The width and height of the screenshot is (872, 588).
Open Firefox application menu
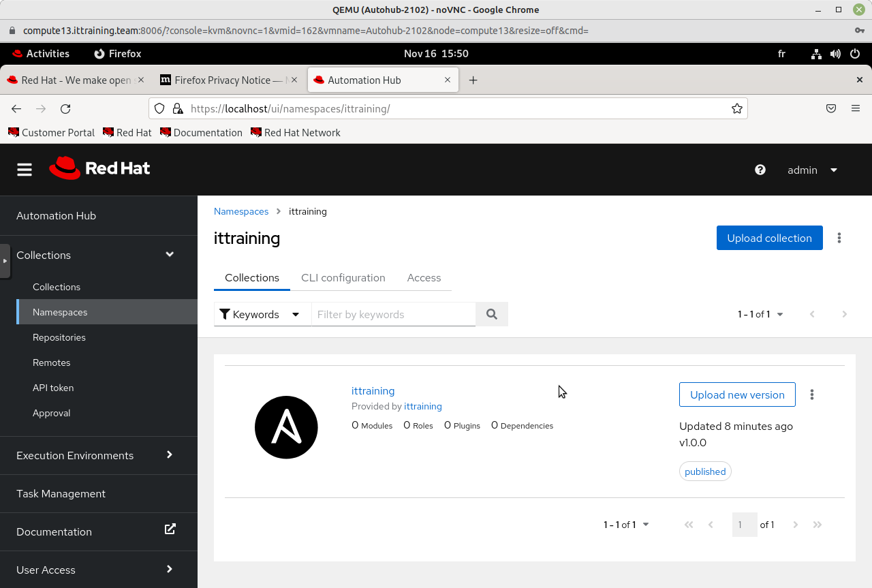[856, 108]
